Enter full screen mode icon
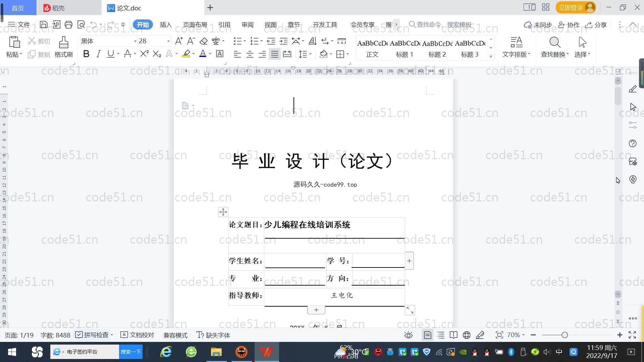This screenshot has height=362, width=644. (x=632, y=335)
